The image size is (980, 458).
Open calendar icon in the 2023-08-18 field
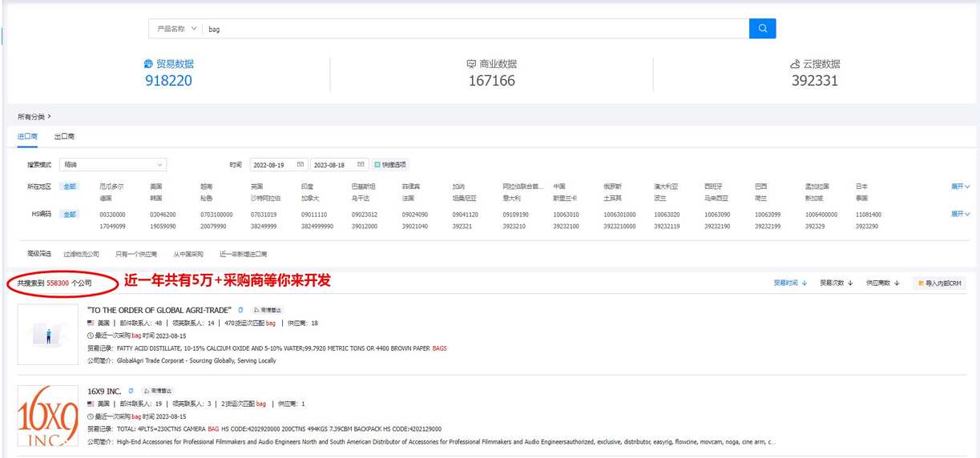pos(360,164)
